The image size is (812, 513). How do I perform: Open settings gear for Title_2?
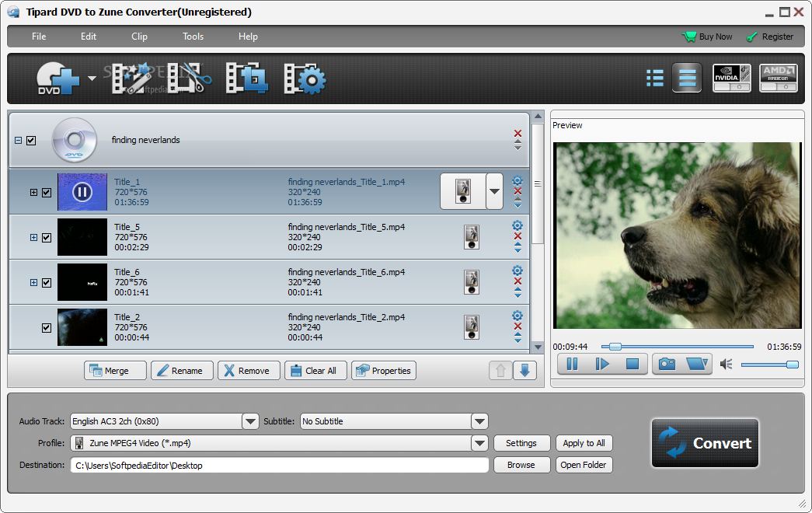[518, 316]
